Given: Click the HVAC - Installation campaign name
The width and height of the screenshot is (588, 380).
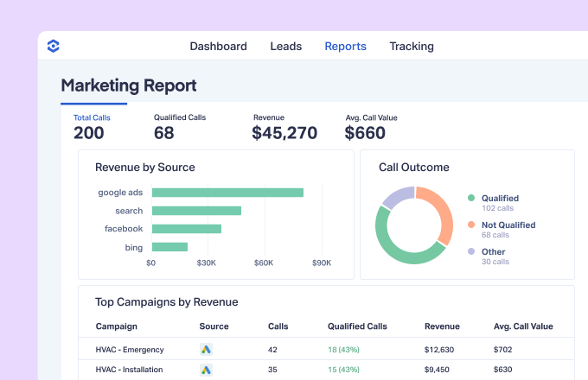Looking at the screenshot, I should coord(130,370).
